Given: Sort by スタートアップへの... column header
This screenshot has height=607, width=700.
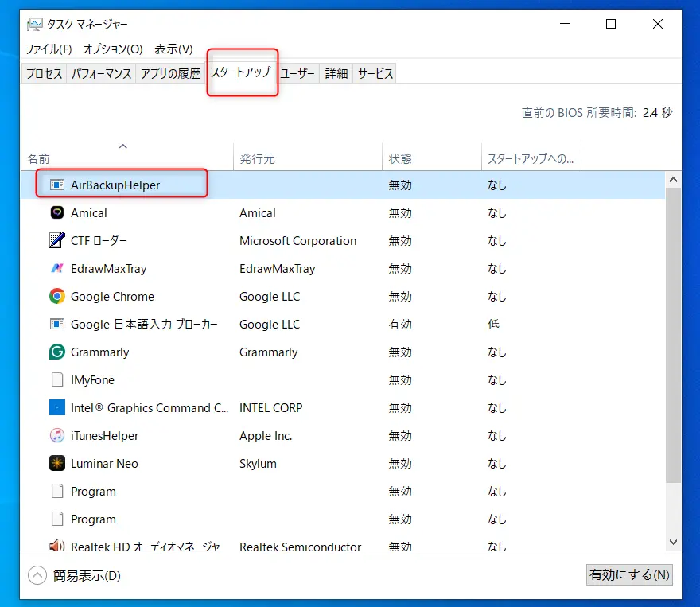Looking at the screenshot, I should tap(531, 157).
